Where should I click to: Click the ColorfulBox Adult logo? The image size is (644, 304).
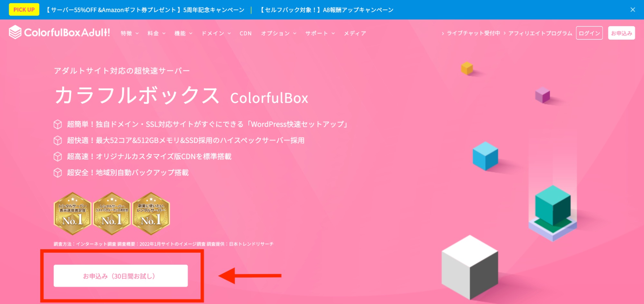pos(59,32)
